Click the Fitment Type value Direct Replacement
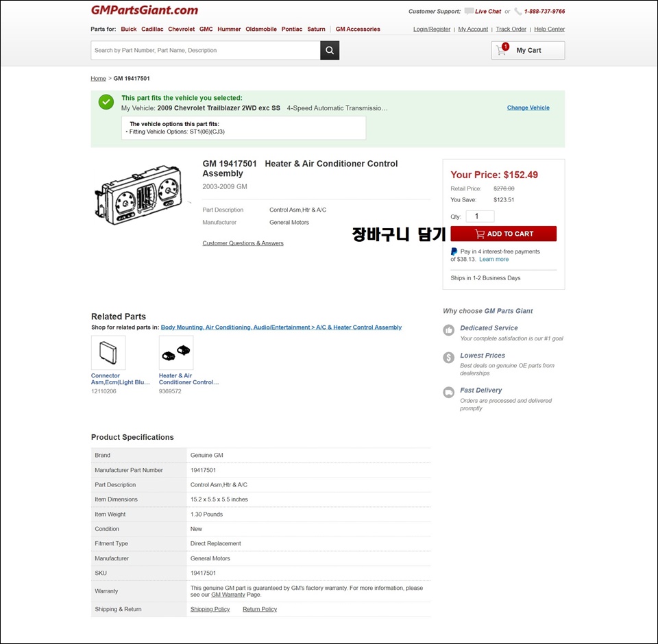The width and height of the screenshot is (658, 644). click(x=216, y=544)
